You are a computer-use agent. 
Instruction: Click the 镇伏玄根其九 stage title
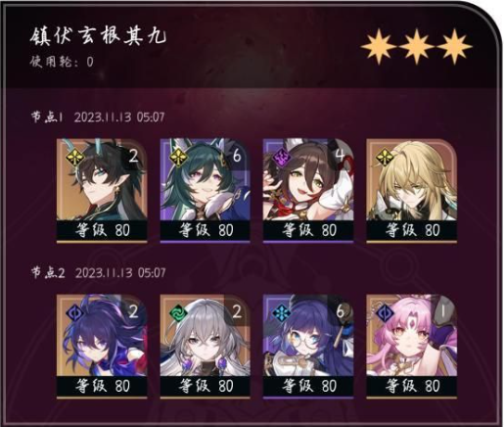[98, 35]
